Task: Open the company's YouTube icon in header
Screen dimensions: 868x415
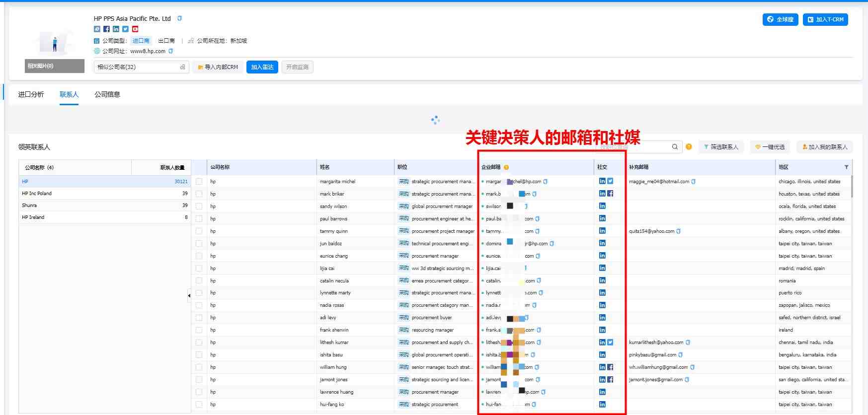Action: tap(135, 29)
